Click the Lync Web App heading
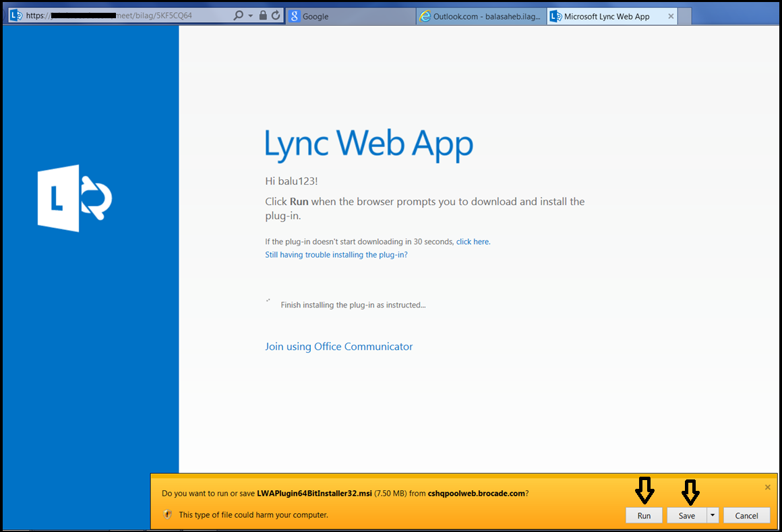Image resolution: width=782 pixels, height=532 pixels. (x=369, y=144)
